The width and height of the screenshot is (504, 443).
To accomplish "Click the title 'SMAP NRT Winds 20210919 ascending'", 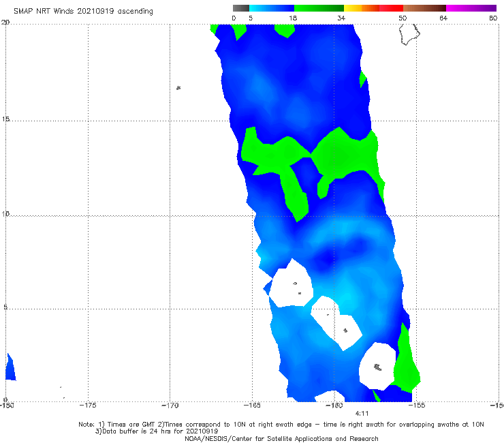I will click(x=83, y=11).
